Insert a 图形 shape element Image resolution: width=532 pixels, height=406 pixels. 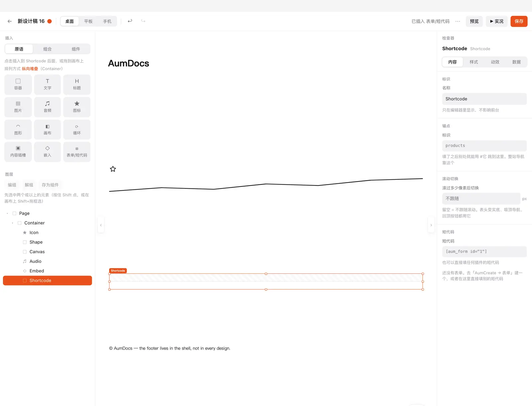18,130
